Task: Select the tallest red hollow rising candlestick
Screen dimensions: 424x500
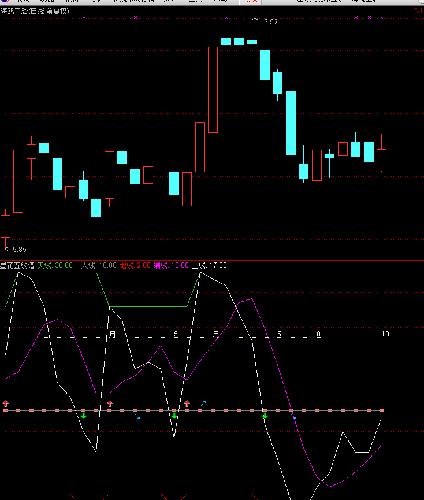Action: pyautogui.click(x=213, y=90)
